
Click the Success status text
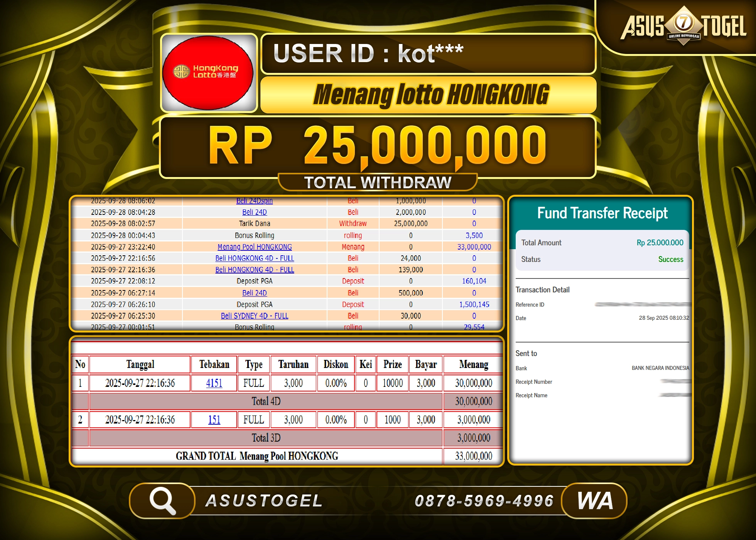[x=670, y=259]
